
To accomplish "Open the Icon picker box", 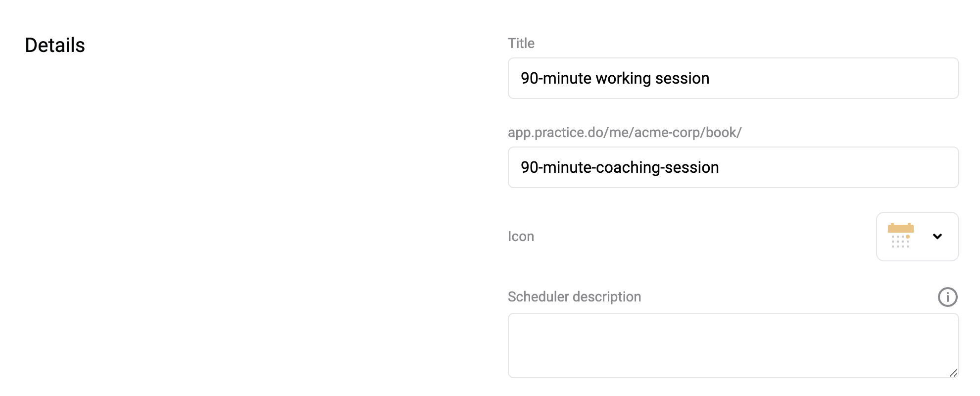I will pos(917,237).
